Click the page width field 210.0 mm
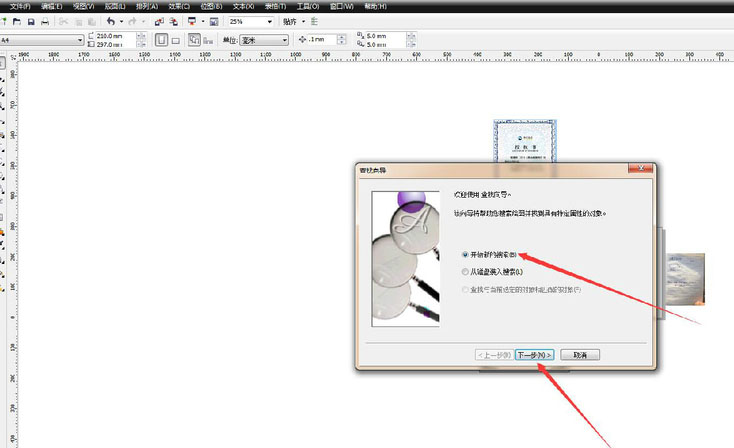 pyautogui.click(x=116, y=36)
